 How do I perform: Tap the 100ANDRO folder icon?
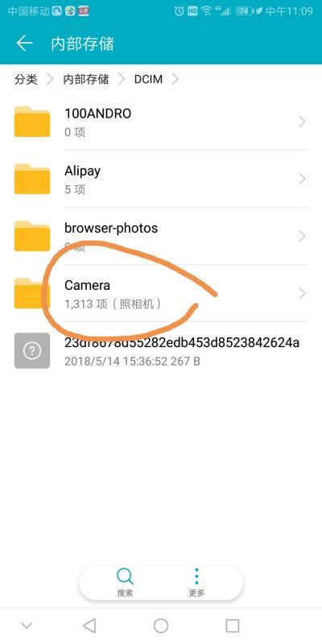pyautogui.click(x=32, y=122)
